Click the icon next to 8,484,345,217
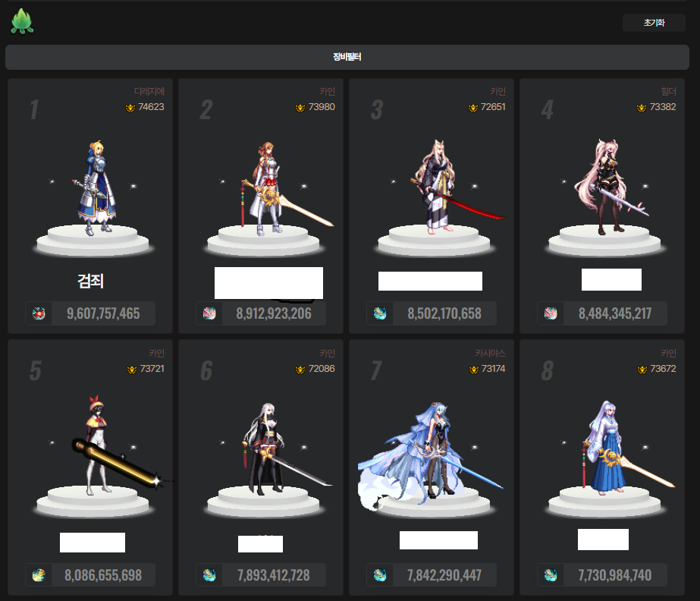 pyautogui.click(x=551, y=313)
